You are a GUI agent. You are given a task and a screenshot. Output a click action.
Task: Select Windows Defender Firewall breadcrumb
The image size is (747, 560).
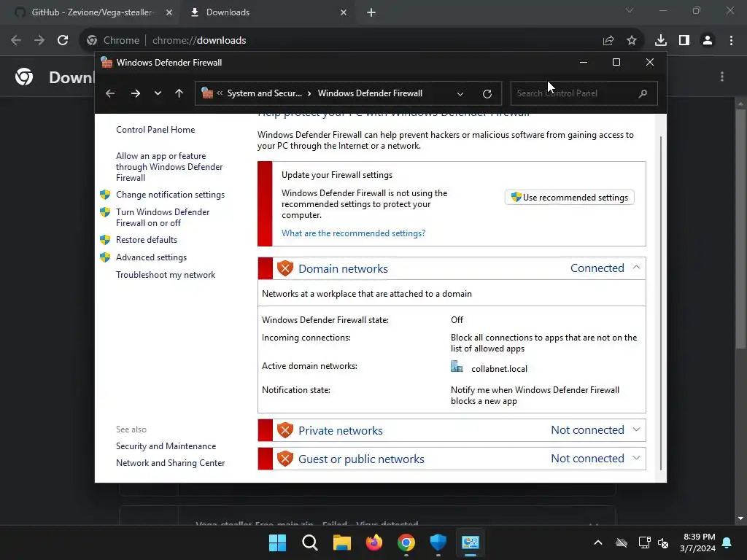(x=370, y=93)
